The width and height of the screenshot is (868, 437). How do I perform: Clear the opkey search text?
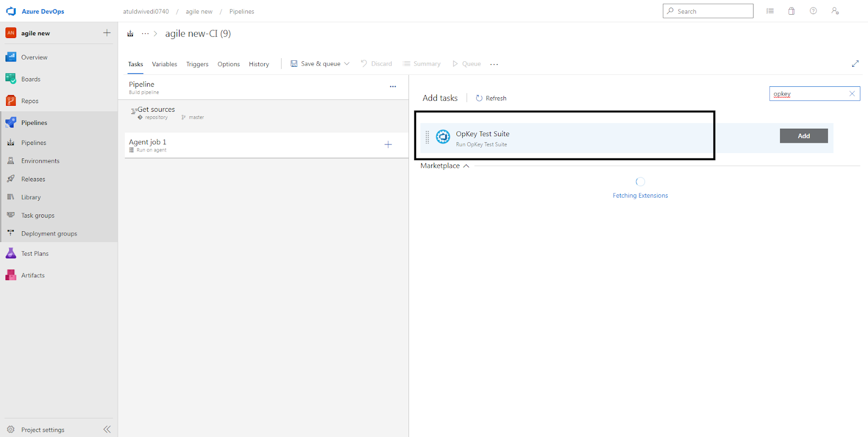852,94
